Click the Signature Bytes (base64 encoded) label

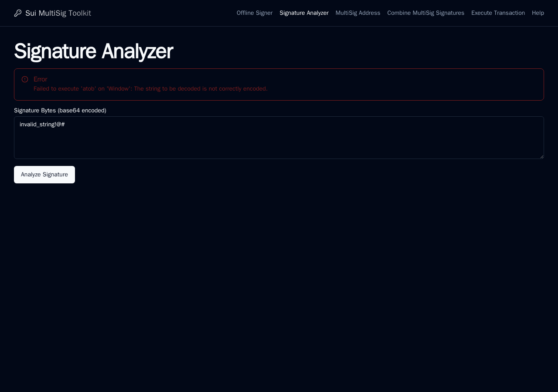(60, 111)
